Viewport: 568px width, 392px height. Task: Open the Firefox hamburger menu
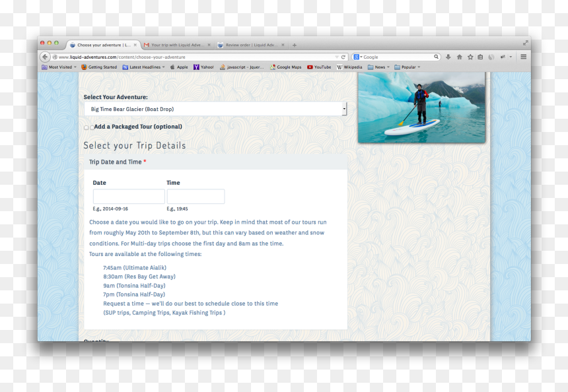[x=524, y=57]
